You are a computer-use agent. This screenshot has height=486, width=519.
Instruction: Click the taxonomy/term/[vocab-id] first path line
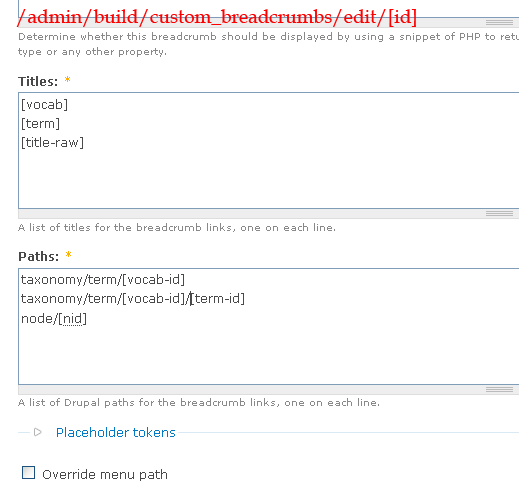(103, 279)
